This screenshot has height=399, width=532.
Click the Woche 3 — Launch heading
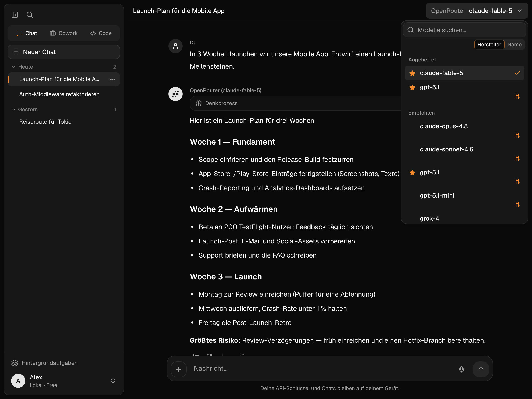coord(226,277)
